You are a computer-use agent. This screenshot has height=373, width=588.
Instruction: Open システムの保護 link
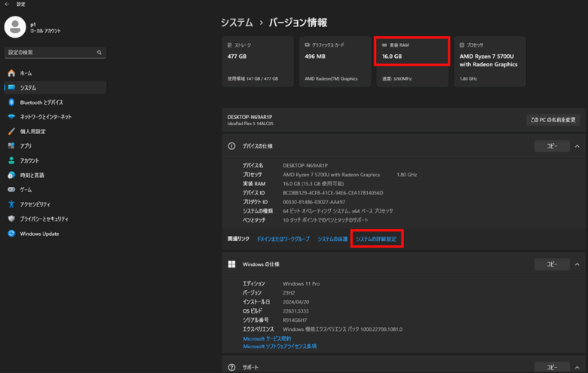(x=332, y=239)
